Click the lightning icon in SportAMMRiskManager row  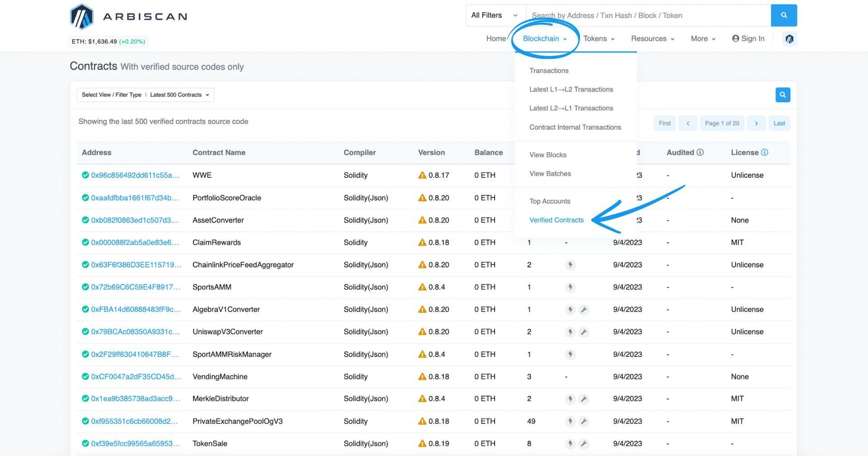pos(570,355)
